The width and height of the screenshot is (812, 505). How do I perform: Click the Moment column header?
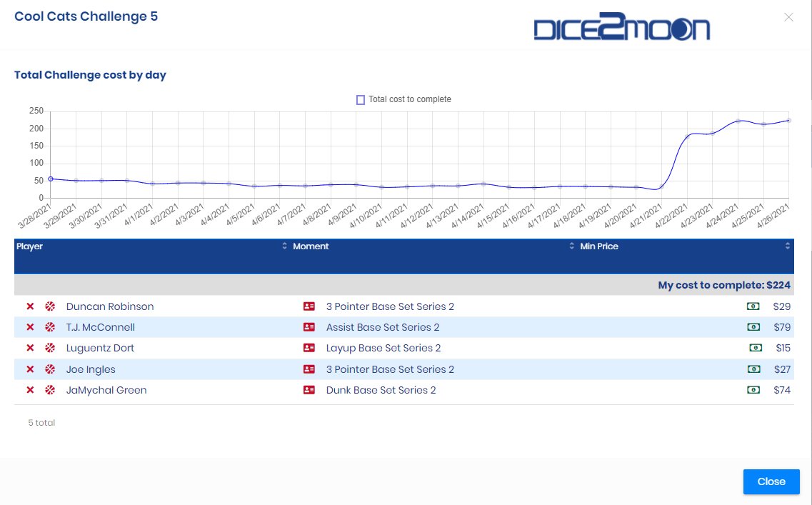(x=311, y=246)
